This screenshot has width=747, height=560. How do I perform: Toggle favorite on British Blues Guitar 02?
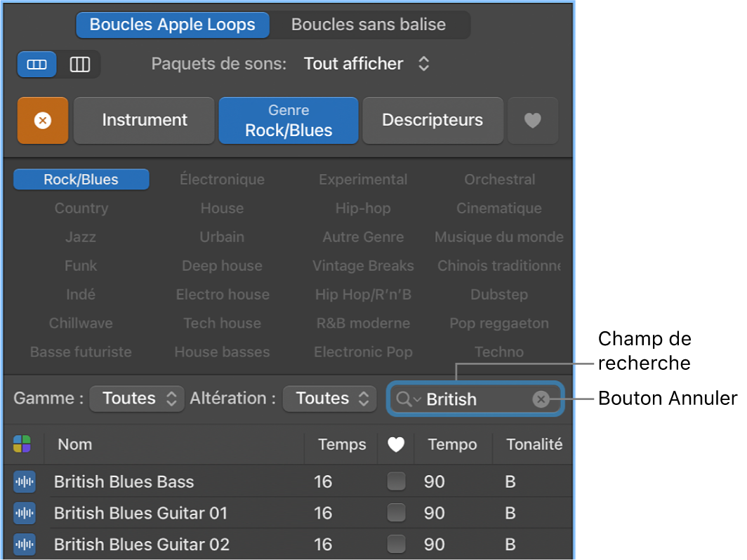397,545
